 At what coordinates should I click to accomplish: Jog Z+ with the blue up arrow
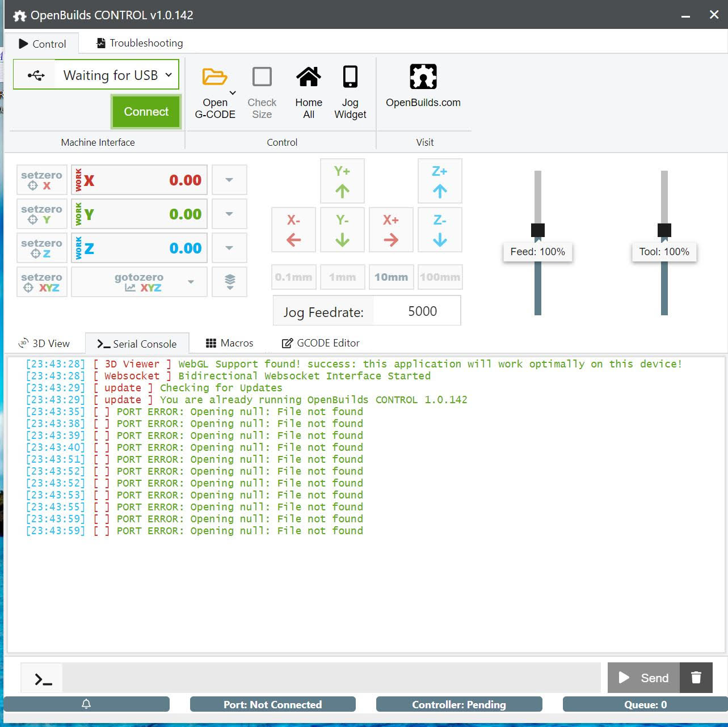coord(440,181)
